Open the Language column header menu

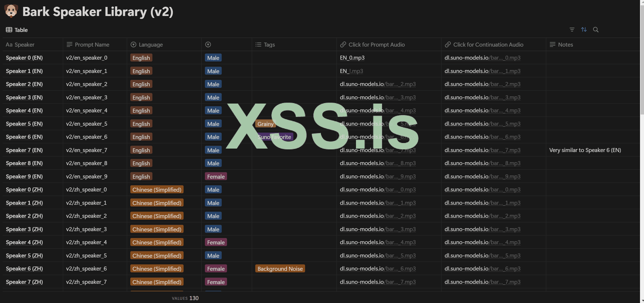151,44
